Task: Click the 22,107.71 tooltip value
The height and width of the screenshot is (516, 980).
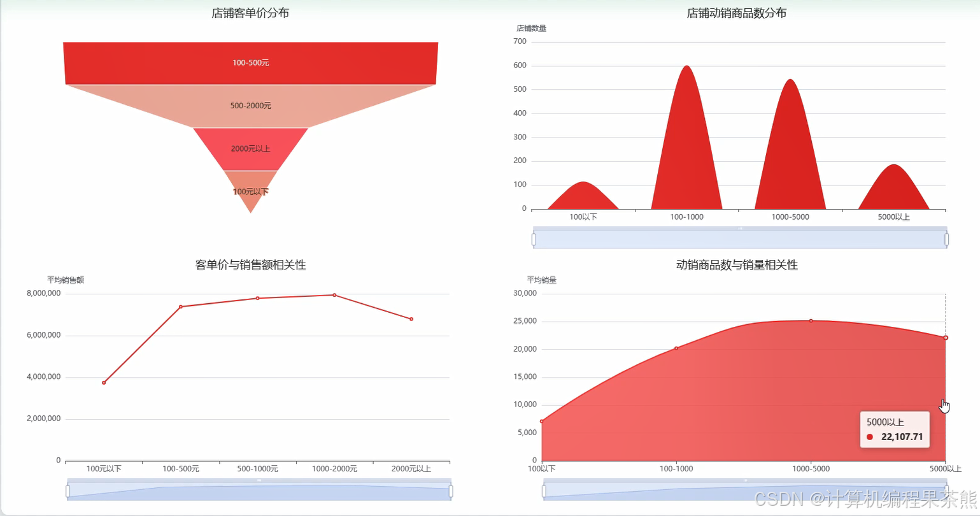Action: pos(902,437)
